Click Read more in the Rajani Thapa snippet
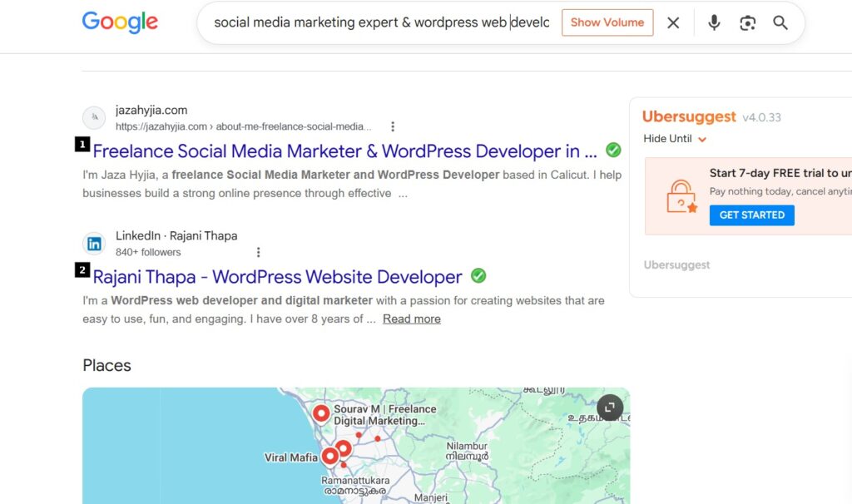Screen dimensions: 852x504 pos(411,319)
